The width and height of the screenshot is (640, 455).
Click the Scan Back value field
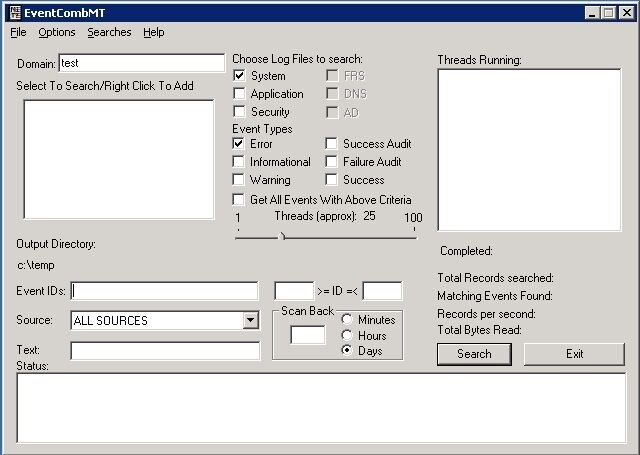tap(308, 335)
